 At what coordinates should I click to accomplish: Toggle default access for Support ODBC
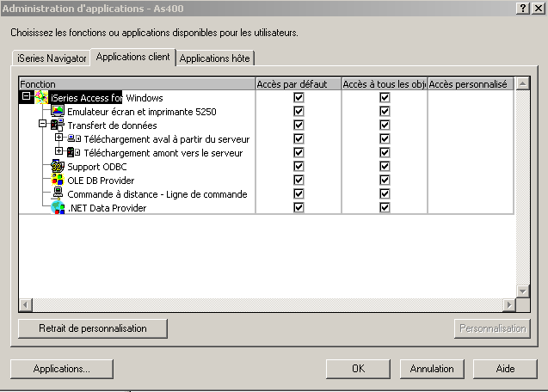(299, 166)
